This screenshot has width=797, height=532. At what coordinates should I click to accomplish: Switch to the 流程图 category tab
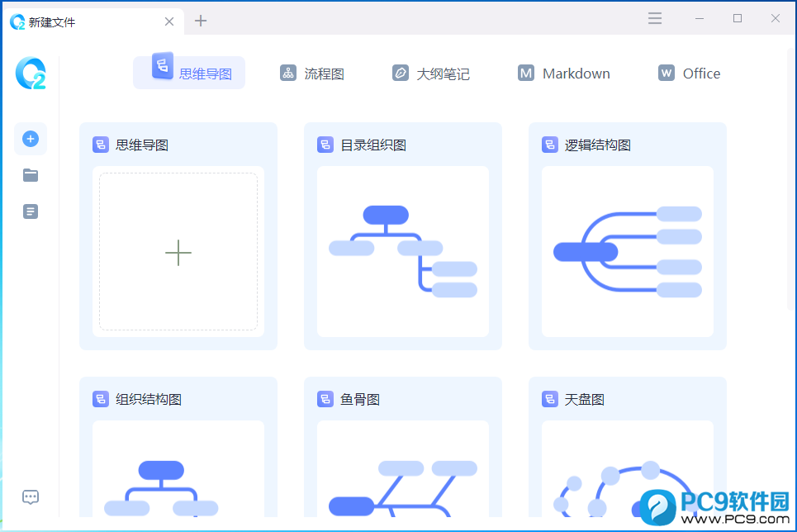(x=312, y=74)
